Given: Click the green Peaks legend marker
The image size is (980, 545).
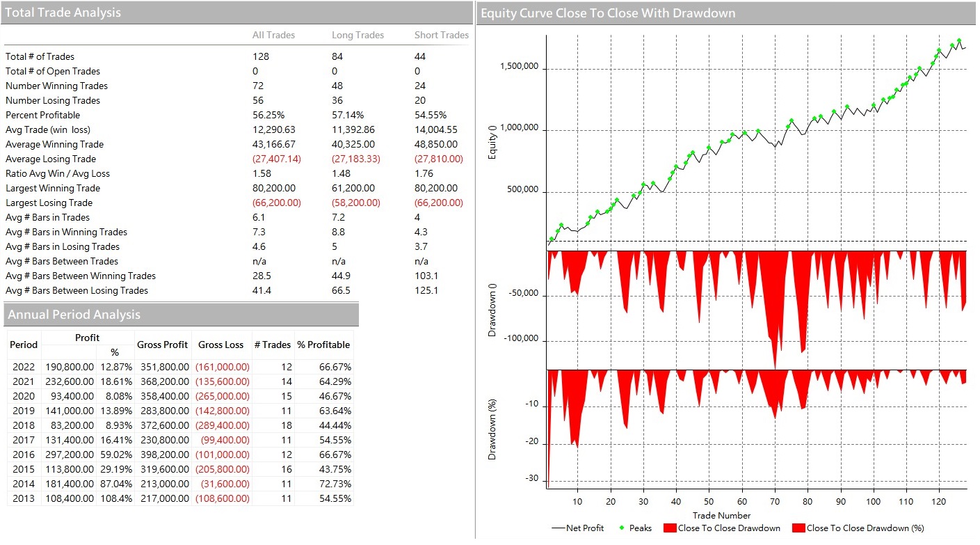Looking at the screenshot, I should click(622, 528).
